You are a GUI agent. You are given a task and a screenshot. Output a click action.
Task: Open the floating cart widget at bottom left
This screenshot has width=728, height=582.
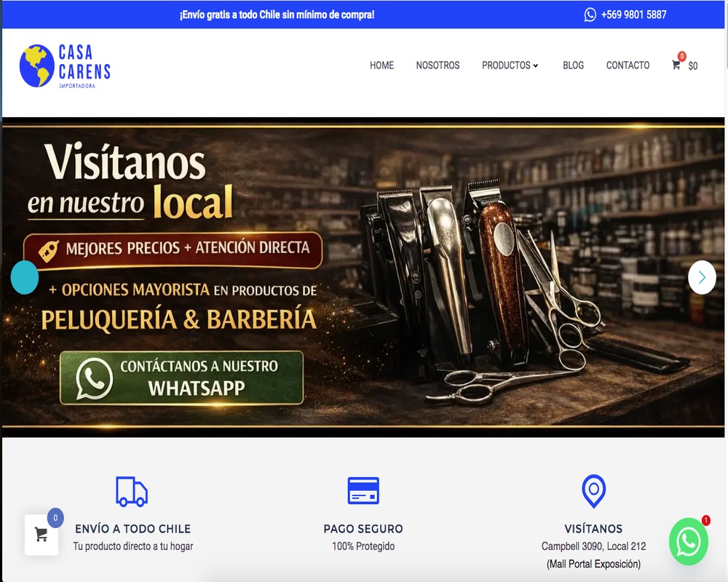[x=41, y=535]
